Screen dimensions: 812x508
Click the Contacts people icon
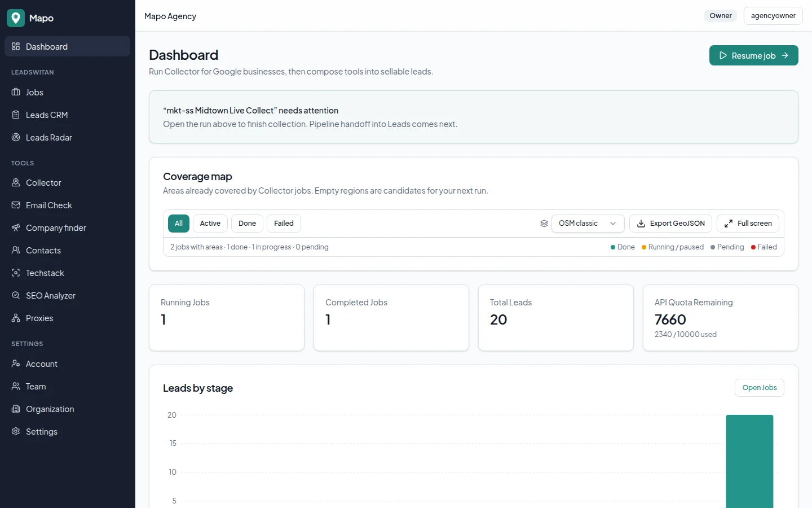[x=16, y=250]
